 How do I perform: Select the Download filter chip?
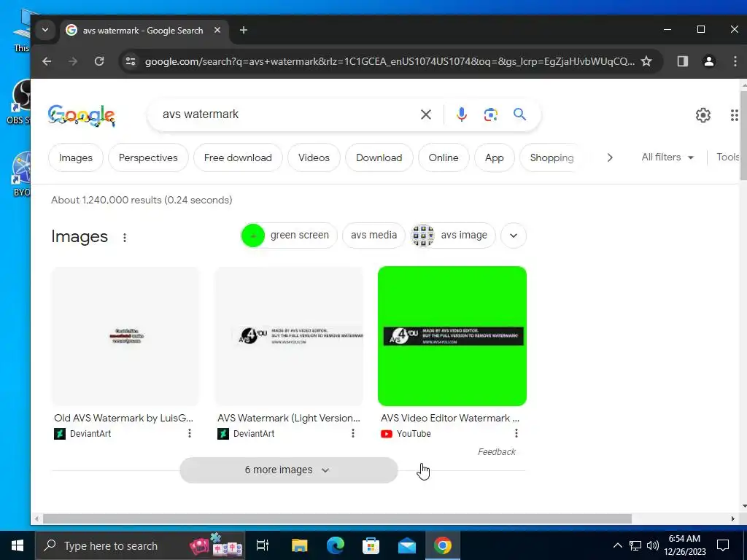click(x=379, y=157)
